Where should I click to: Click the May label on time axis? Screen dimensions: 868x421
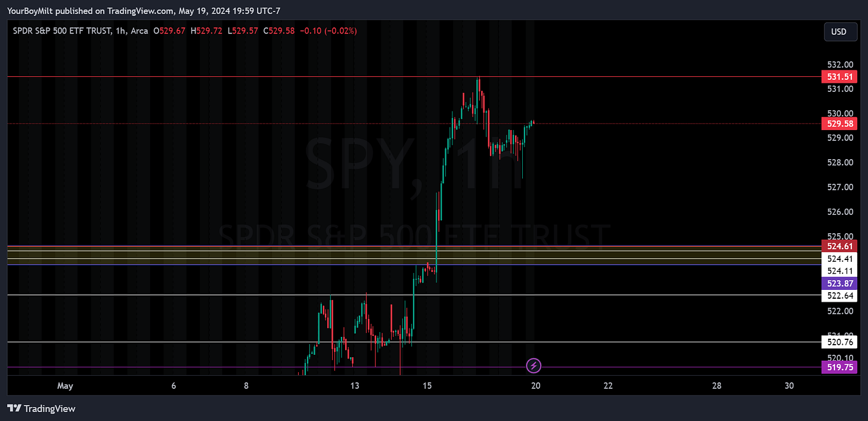point(65,386)
